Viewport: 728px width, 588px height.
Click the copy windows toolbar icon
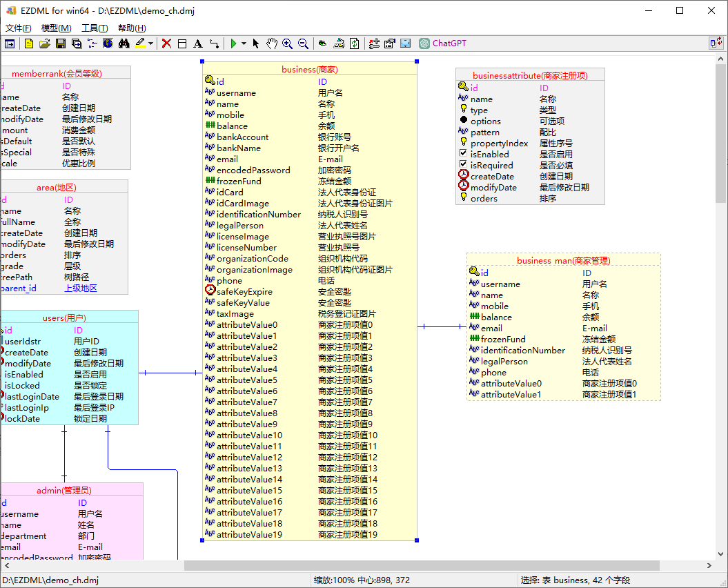pyautogui.click(x=77, y=43)
